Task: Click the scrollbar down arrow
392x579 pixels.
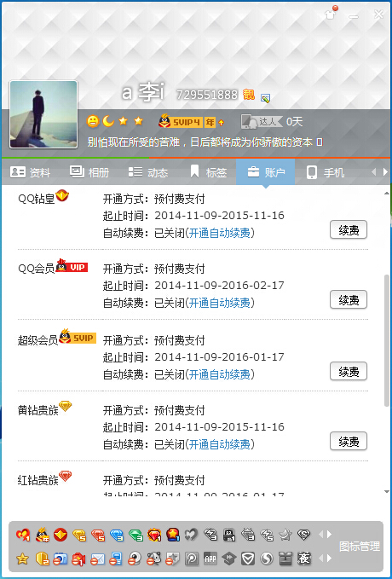Action: coord(387,491)
